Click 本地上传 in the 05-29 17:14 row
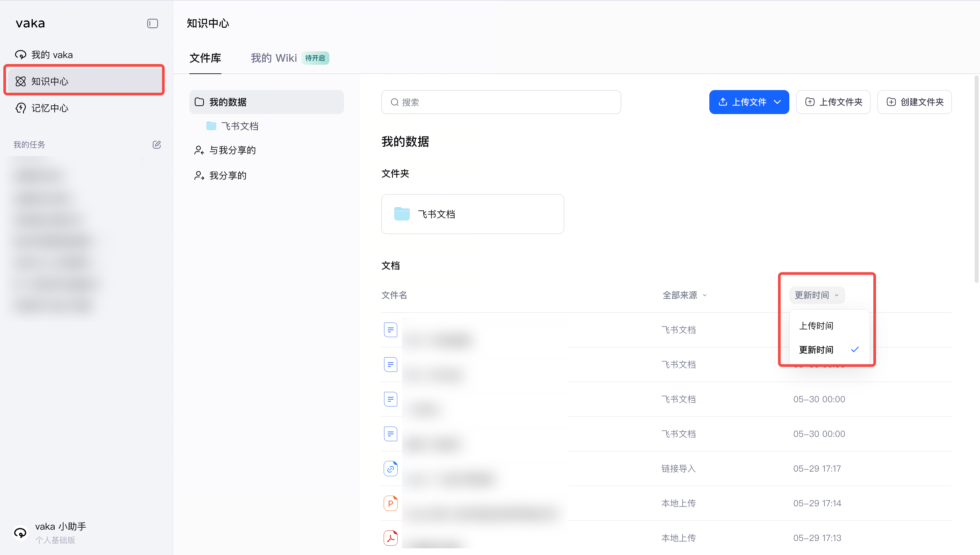The width and height of the screenshot is (980, 555). [678, 503]
